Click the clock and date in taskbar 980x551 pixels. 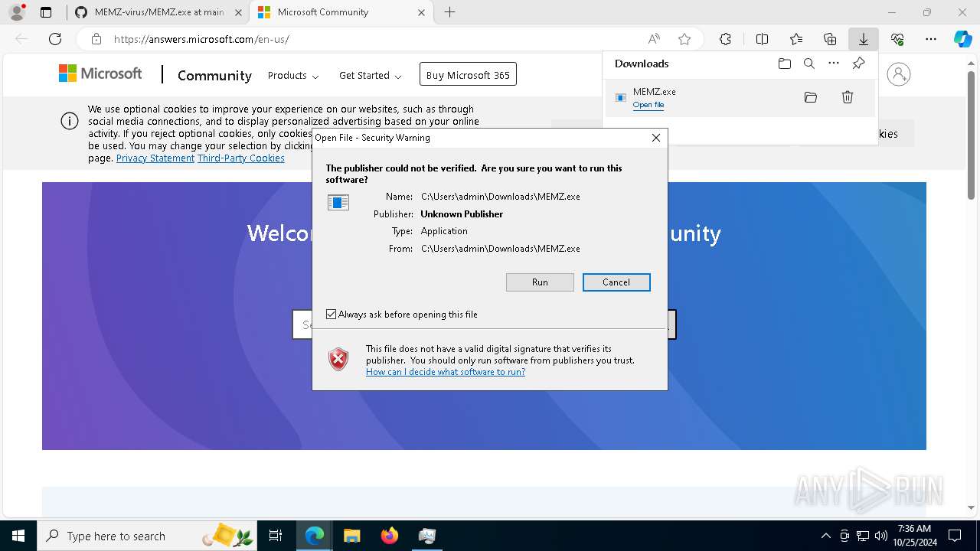click(x=914, y=536)
